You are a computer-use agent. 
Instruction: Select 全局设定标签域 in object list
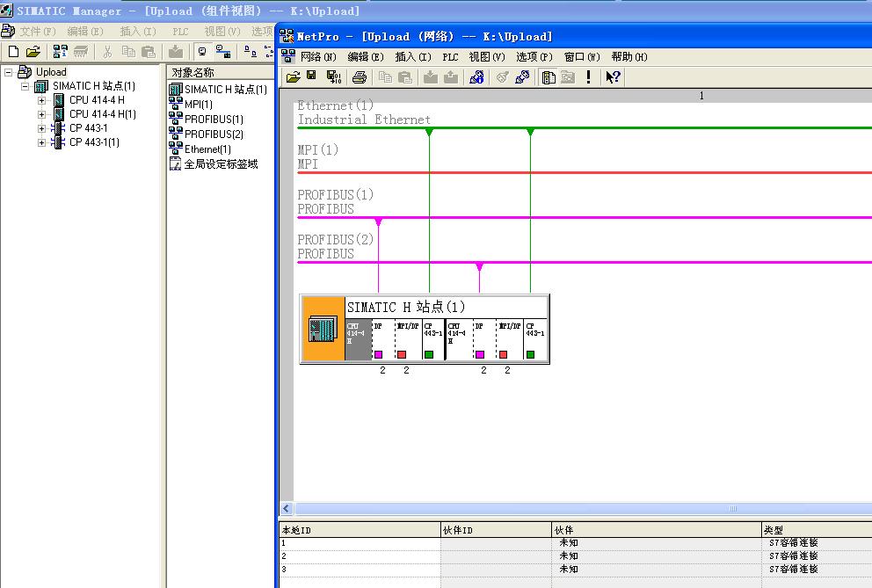pos(221,164)
